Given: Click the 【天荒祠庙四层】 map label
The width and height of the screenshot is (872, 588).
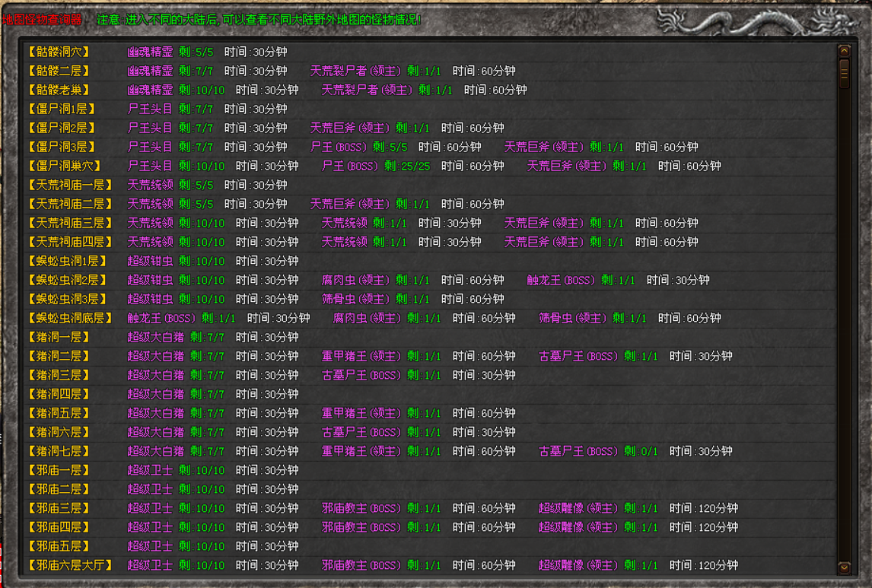Looking at the screenshot, I should [70, 242].
